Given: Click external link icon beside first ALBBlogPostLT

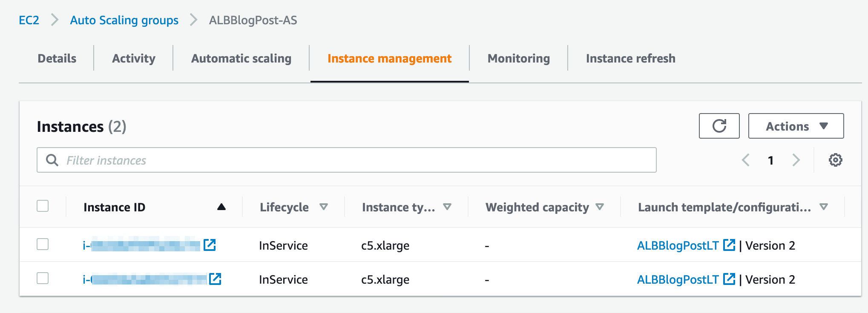Looking at the screenshot, I should click(x=729, y=245).
